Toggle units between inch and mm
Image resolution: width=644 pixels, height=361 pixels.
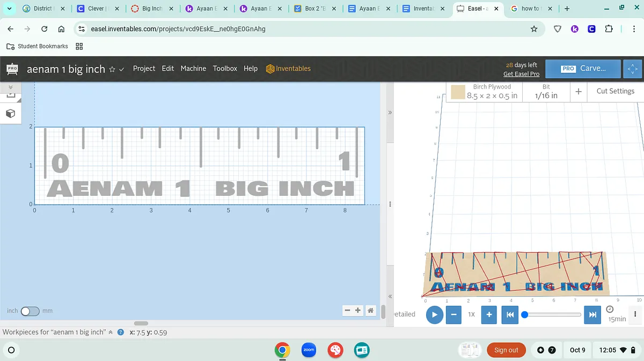coord(30,311)
